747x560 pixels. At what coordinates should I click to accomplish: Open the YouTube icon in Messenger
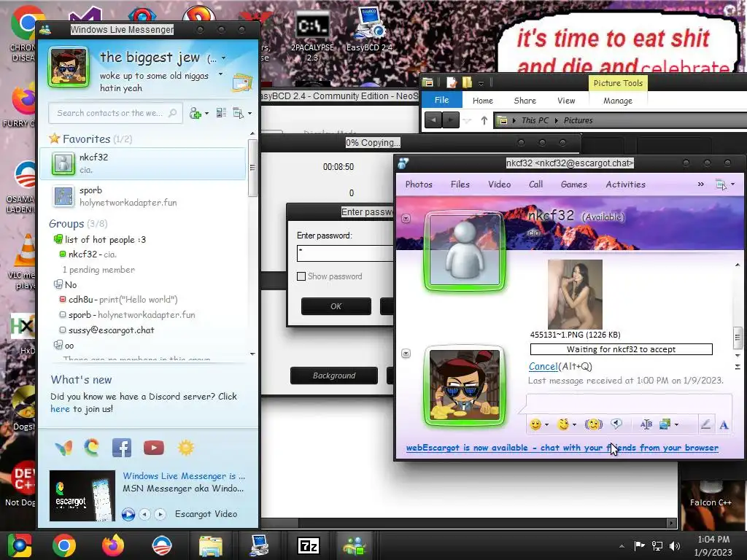coord(154,448)
